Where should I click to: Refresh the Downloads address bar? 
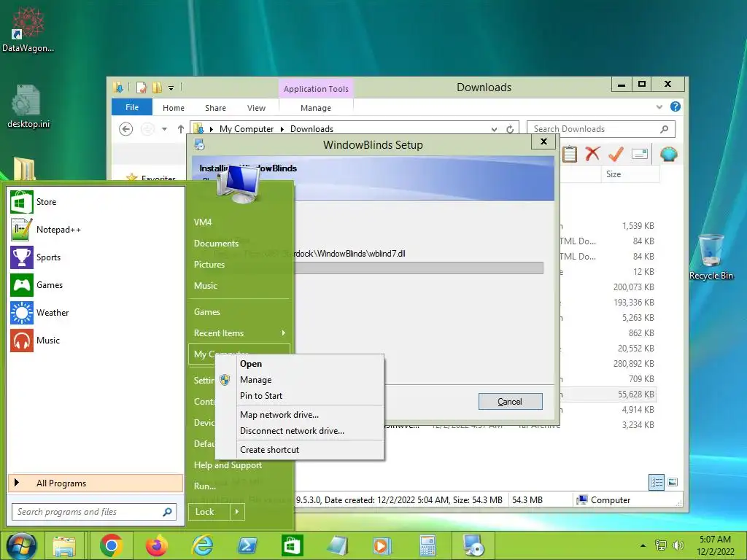point(510,129)
